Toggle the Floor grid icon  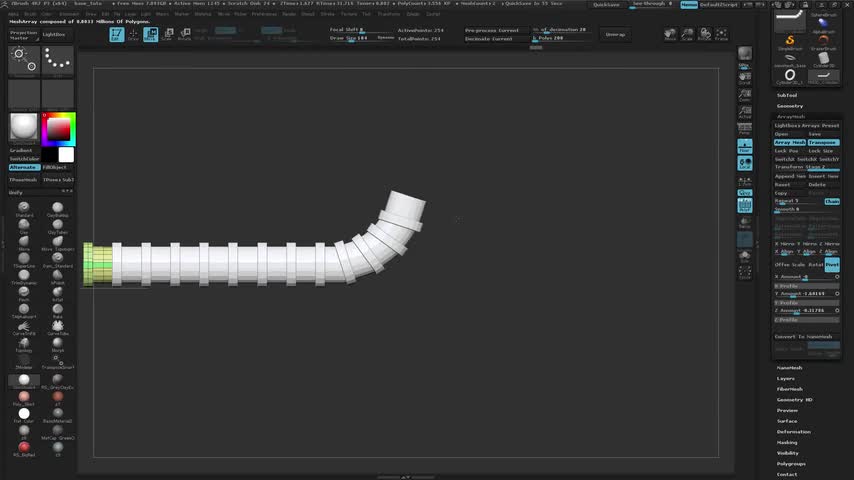coord(745,146)
